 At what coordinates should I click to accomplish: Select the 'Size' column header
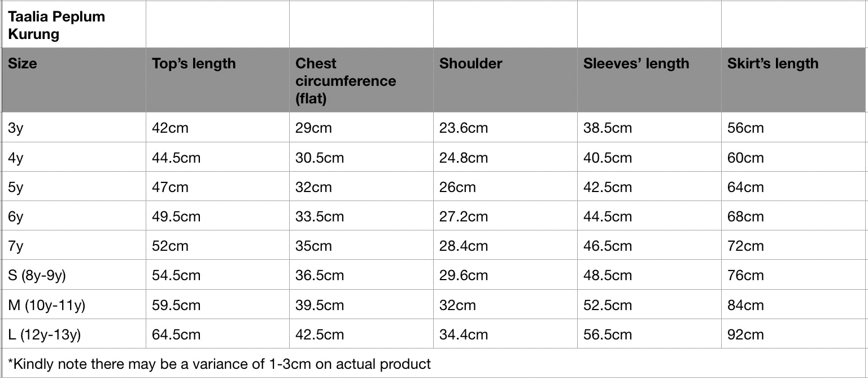[x=23, y=64]
